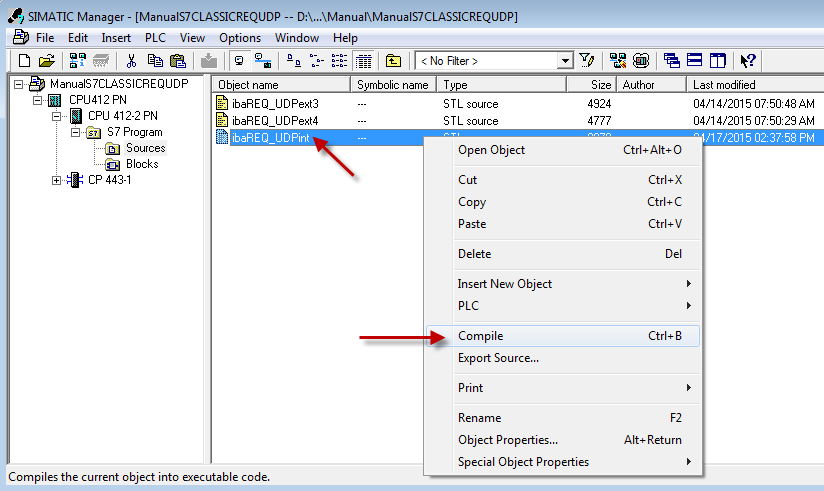
Task: Open Accessible Nodes toolbar icon
Action: (x=78, y=61)
